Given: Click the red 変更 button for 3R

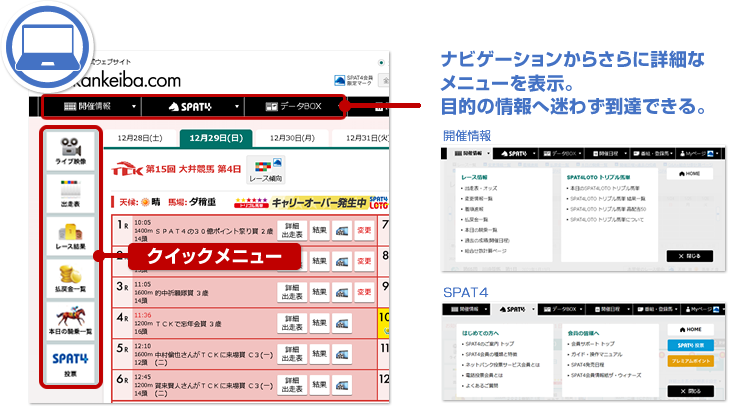Looking at the screenshot, I should [x=364, y=292].
